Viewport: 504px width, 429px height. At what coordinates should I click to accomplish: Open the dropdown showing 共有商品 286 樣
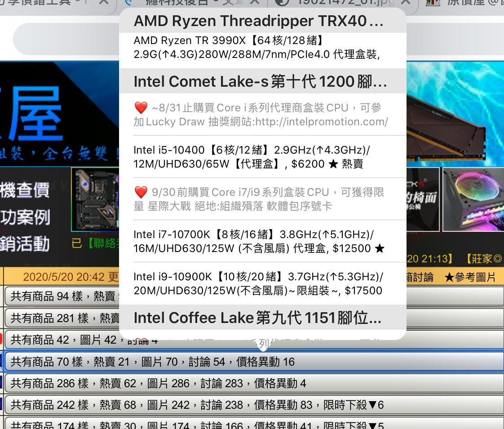[x=254, y=383]
